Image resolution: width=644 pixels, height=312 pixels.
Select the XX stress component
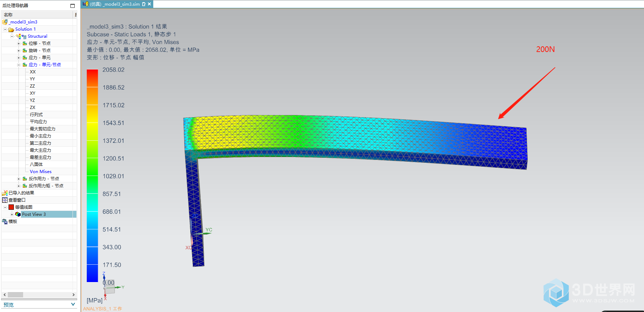(x=33, y=72)
